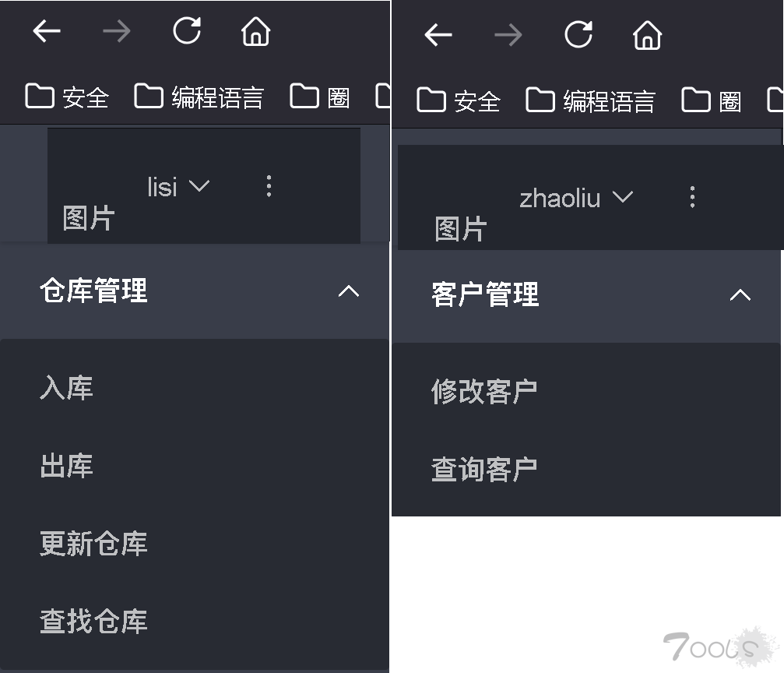
Task: Reload the page in right browser
Action: [x=578, y=34]
